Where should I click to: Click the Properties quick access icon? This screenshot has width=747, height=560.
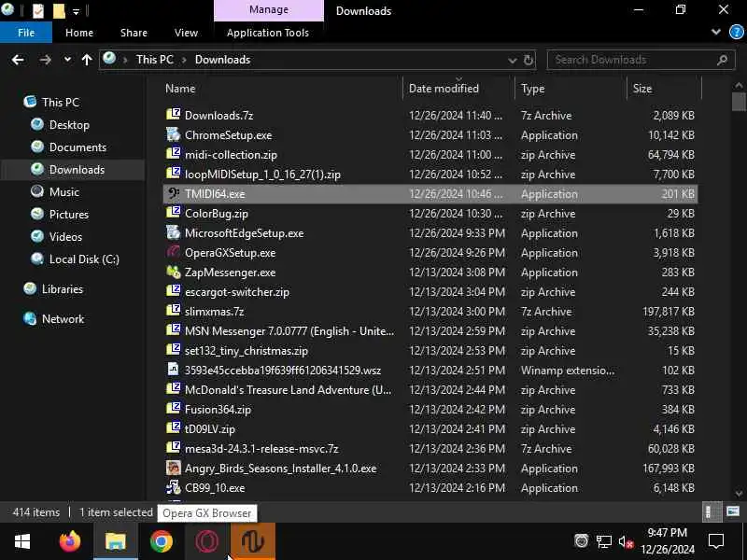click(x=38, y=10)
